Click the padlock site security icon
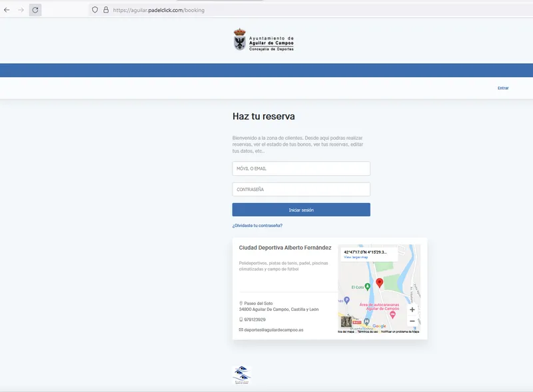The height and width of the screenshot is (392, 533). click(106, 10)
